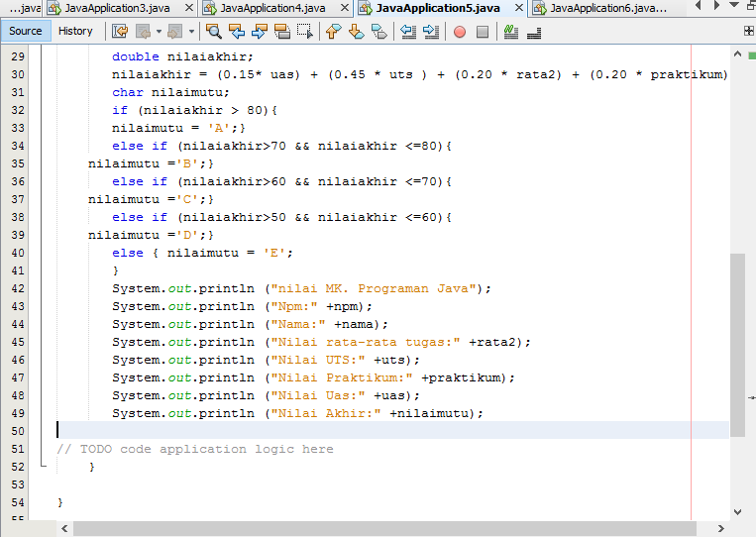The height and width of the screenshot is (537, 756).
Task: Click the horizontal scrollbar right arrow
Action: [720, 529]
